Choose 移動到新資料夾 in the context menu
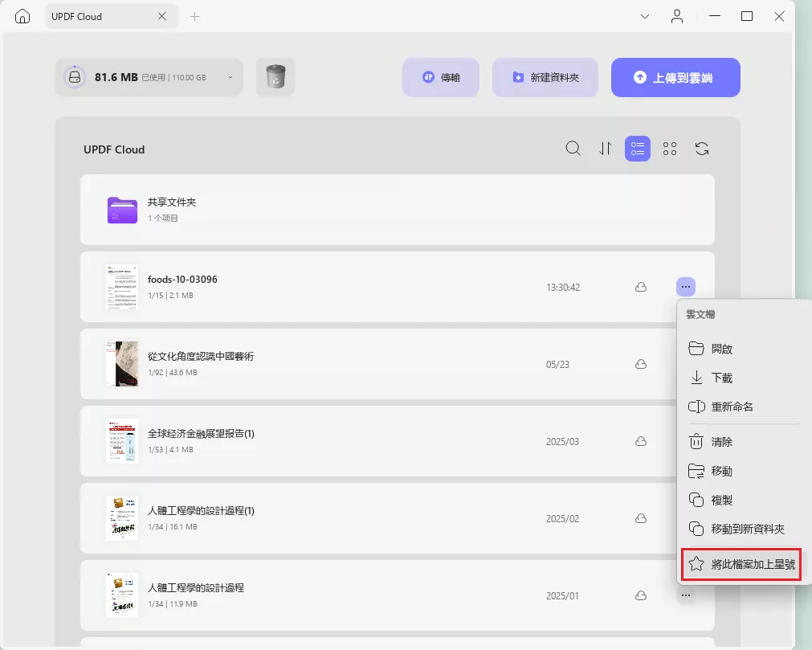Screen dimensions: 812x650 click(742, 529)
